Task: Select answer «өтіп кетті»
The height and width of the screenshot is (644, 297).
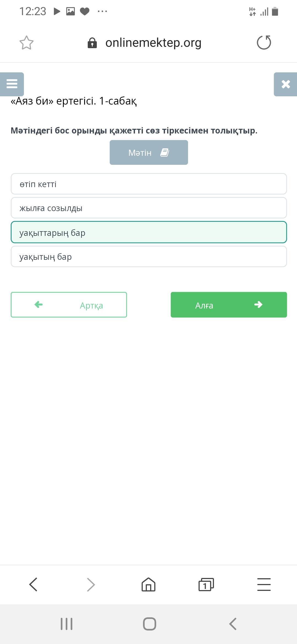Action: point(149,184)
